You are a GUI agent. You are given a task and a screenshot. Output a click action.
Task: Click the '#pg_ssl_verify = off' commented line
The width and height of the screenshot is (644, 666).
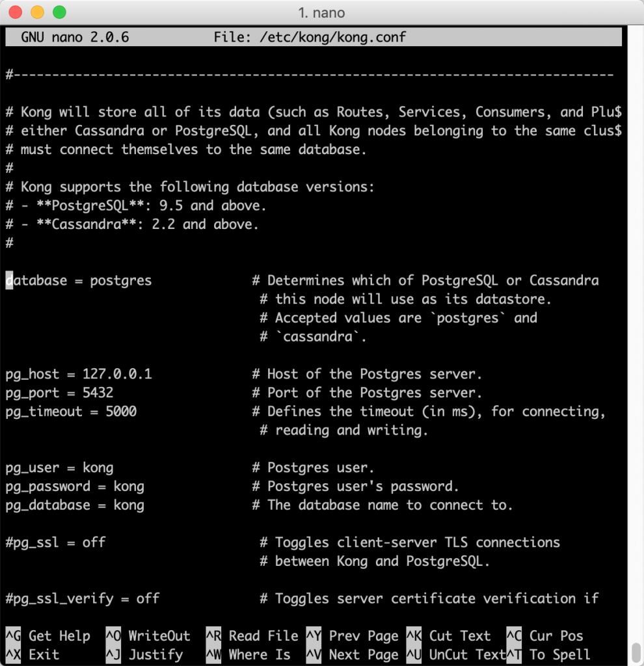tap(83, 598)
